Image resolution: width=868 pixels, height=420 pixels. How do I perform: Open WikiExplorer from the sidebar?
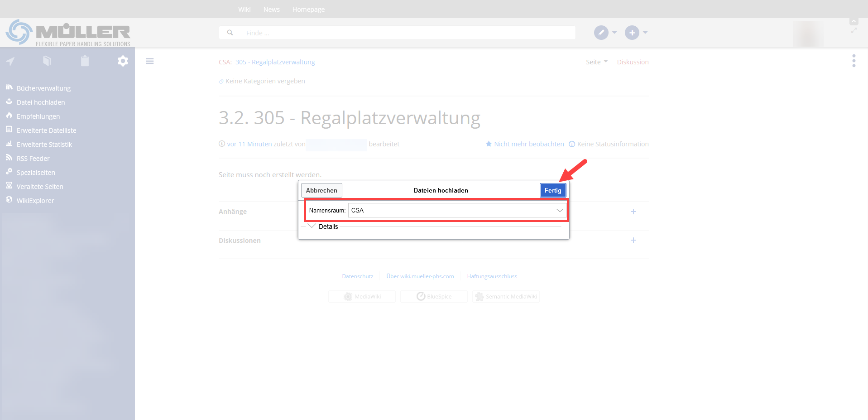tap(35, 201)
